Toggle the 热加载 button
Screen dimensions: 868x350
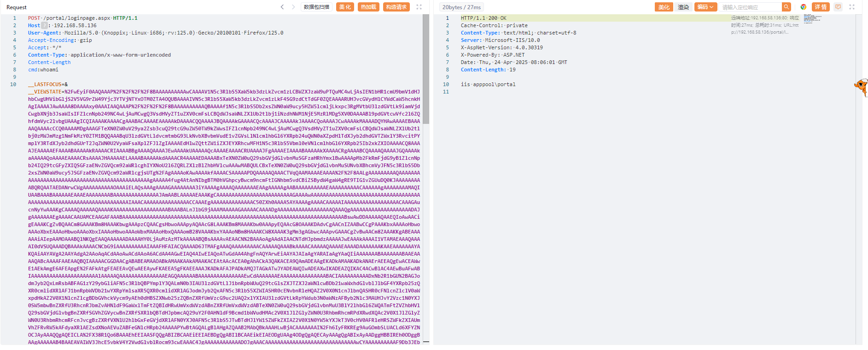(368, 7)
